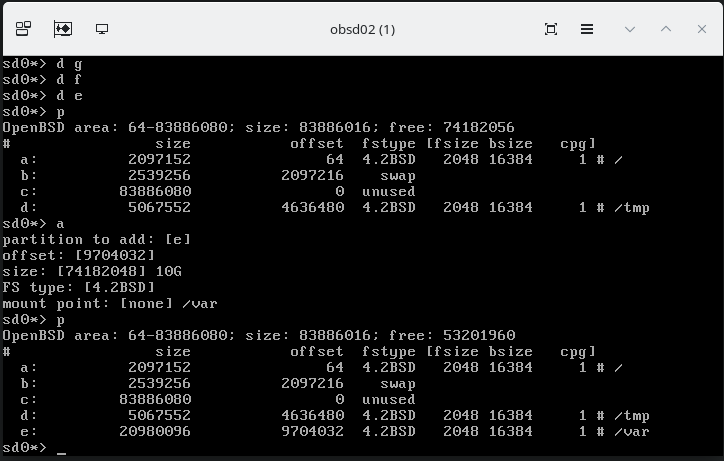Screen dimensions: 724x461
Task: Toggle fullscreen view icon
Action: pos(551,29)
